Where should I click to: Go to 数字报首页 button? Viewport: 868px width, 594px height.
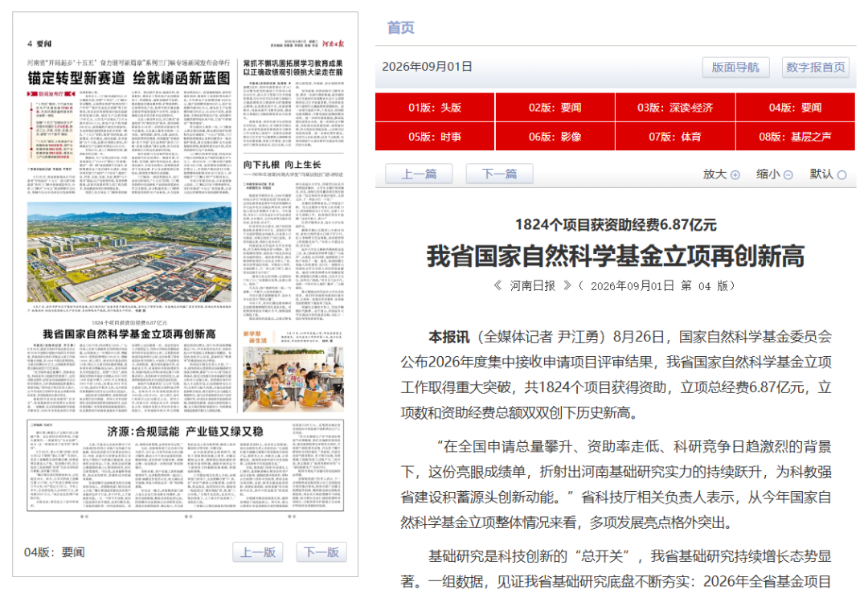coord(816,68)
